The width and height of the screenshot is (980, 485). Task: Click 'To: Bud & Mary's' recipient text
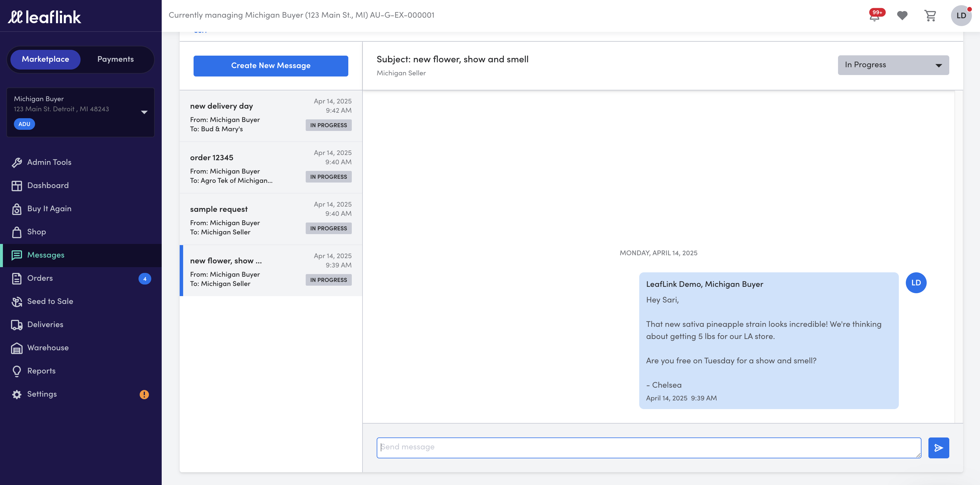(216, 129)
